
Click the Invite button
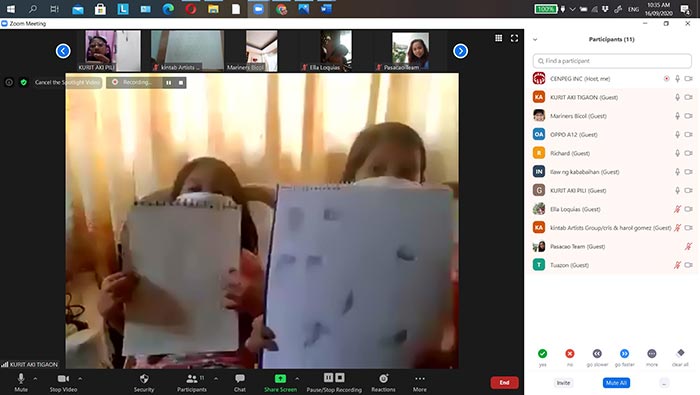click(x=563, y=383)
